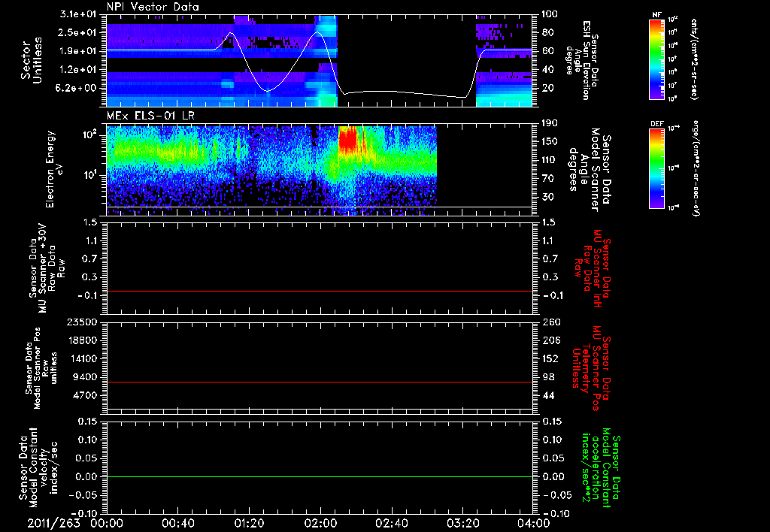770x532 pixels.
Task: Click the 1.2e+01 sector tick label
Action: click(x=78, y=70)
